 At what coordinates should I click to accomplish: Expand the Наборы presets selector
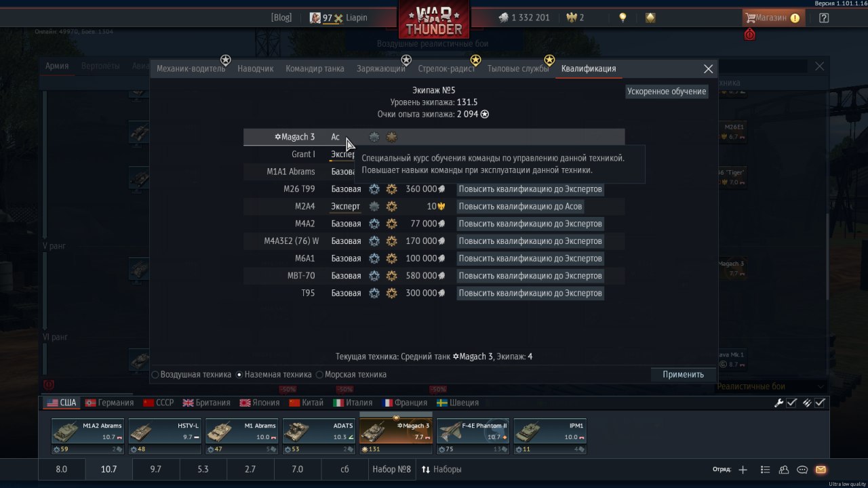(441, 469)
